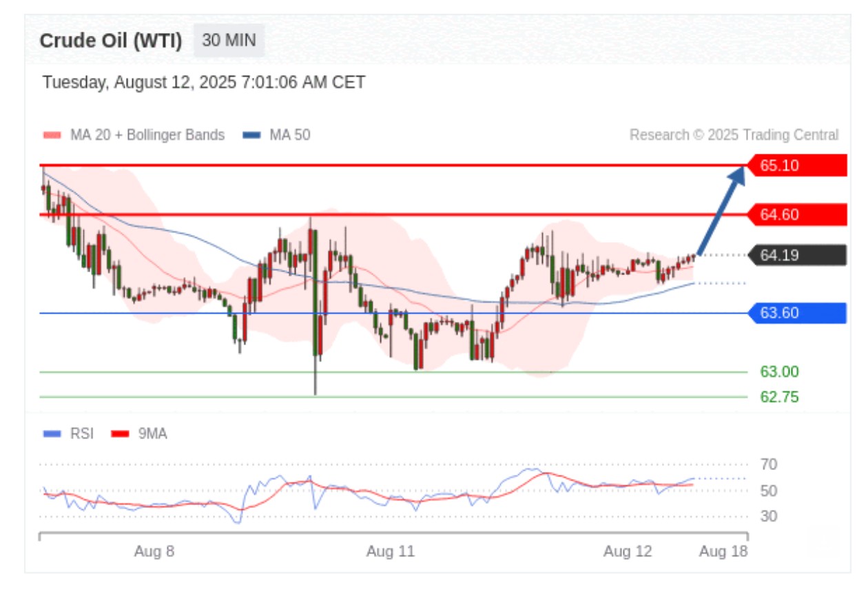This screenshot has width=868, height=601.
Task: Click the 64.19 current price label
Action: 797,255
